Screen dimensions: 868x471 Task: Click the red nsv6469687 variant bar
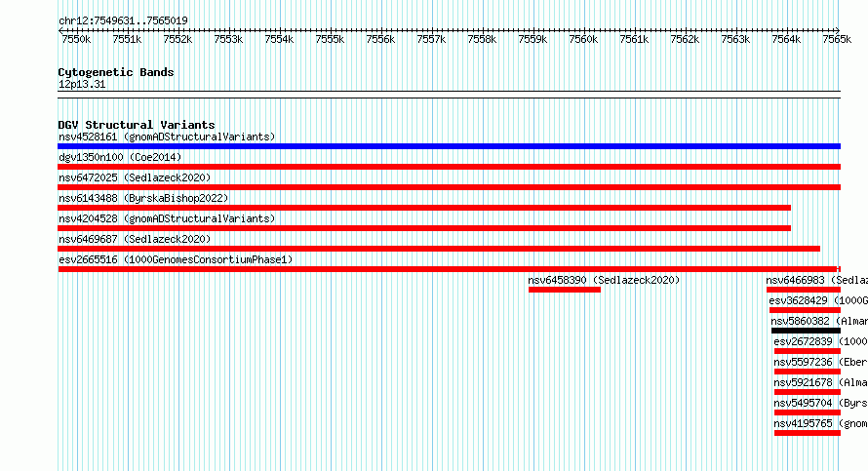(x=439, y=249)
